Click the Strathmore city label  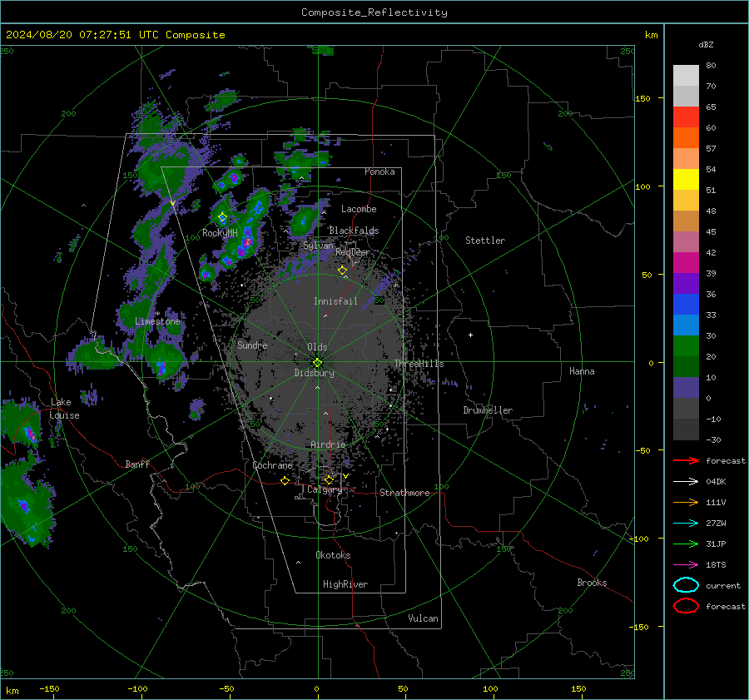[x=404, y=493]
